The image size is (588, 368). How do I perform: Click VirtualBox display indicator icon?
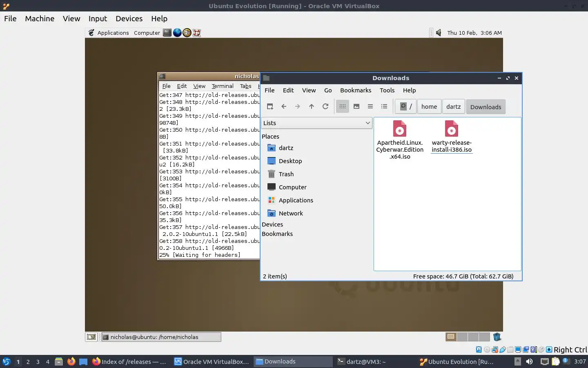[x=518, y=350]
